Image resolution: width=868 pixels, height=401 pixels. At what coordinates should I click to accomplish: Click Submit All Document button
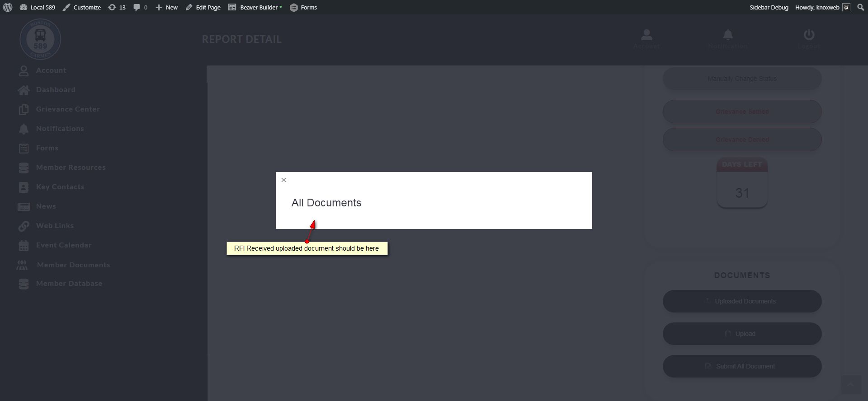click(742, 366)
